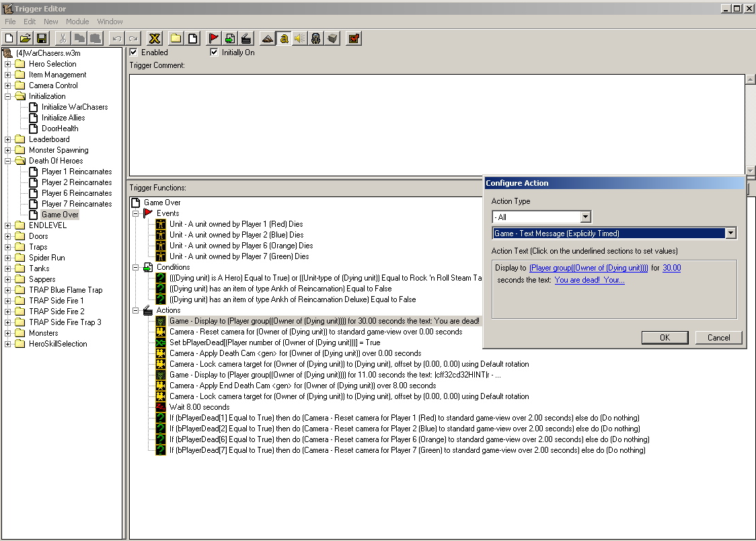Screen dimensions: 756x541
Task: Cancel the Configure Action dialog
Action: 718,338
